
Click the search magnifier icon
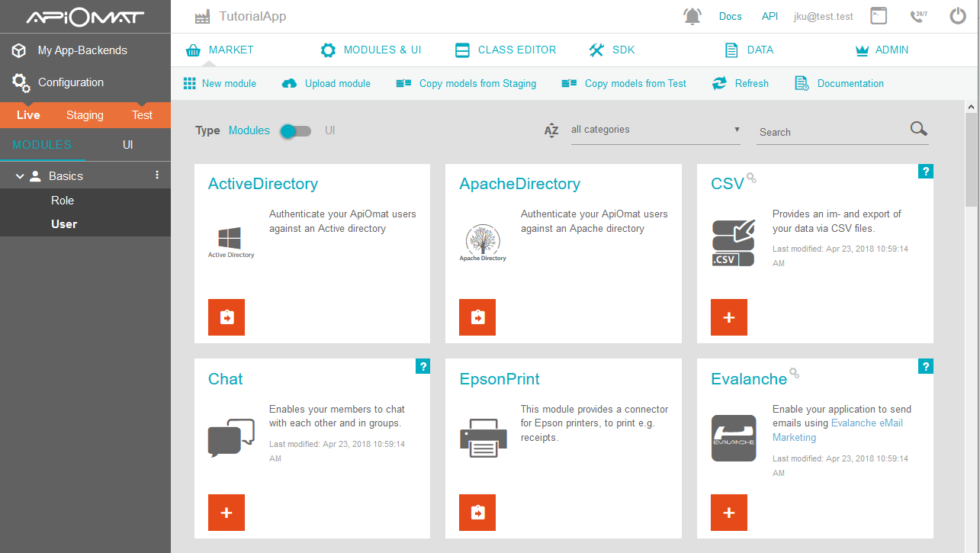click(919, 129)
